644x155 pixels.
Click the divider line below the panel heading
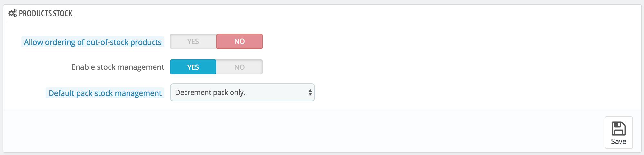click(322, 23)
